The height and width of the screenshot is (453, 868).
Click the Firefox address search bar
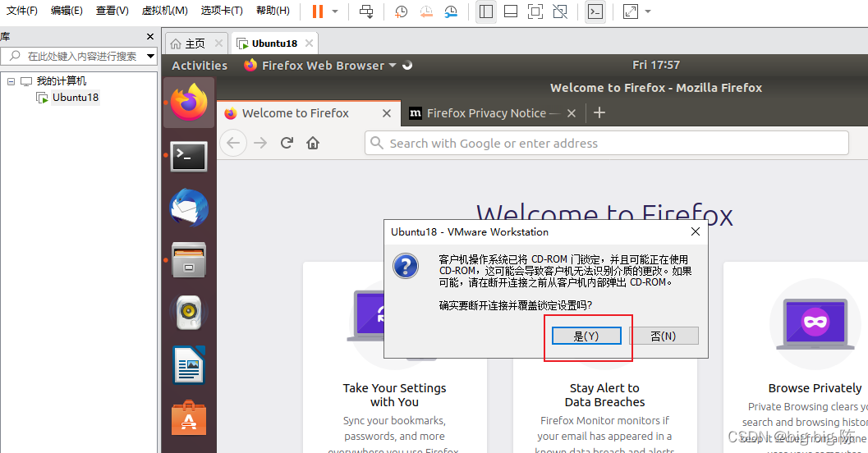[x=607, y=144]
